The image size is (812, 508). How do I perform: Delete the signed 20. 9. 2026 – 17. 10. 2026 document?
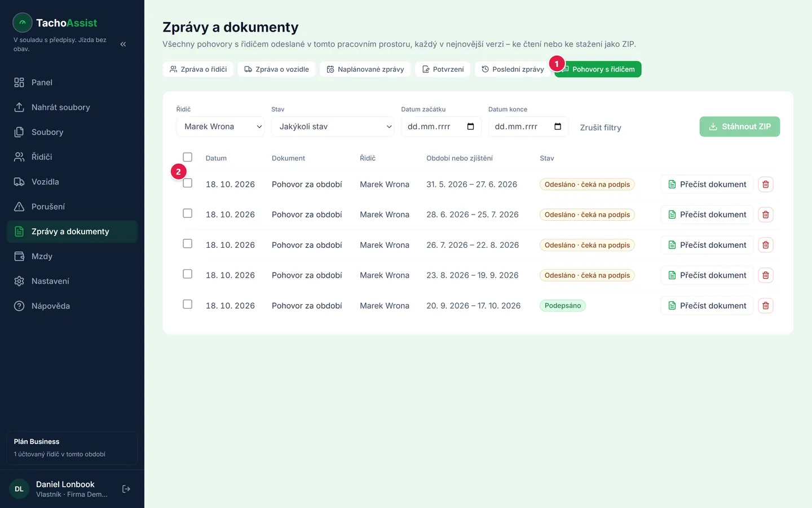click(x=766, y=305)
